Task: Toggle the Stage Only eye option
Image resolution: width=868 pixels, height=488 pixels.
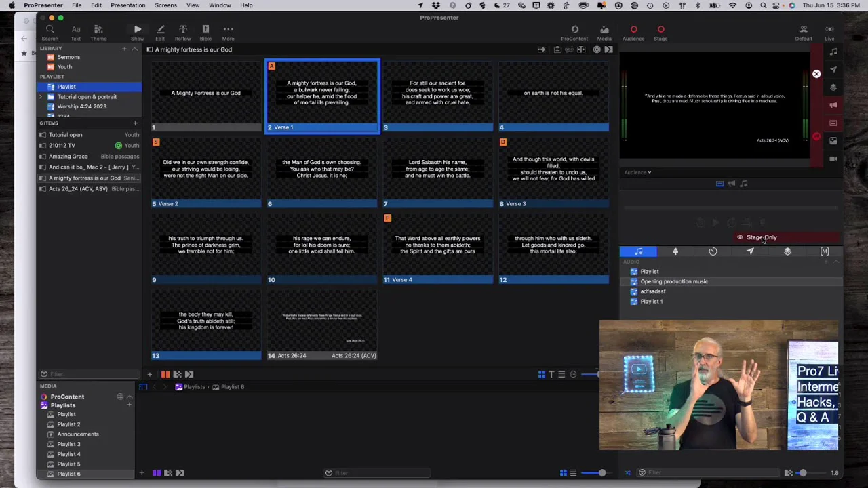Action: [x=740, y=237]
